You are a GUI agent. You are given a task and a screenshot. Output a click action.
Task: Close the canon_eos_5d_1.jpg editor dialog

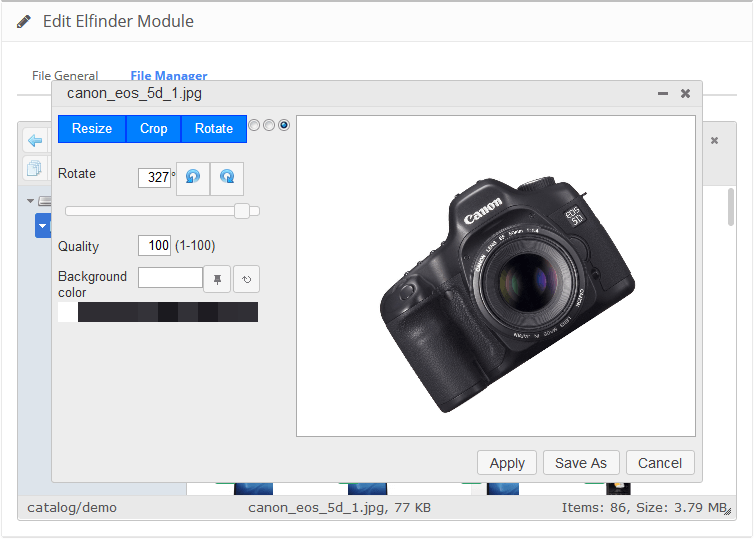685,93
